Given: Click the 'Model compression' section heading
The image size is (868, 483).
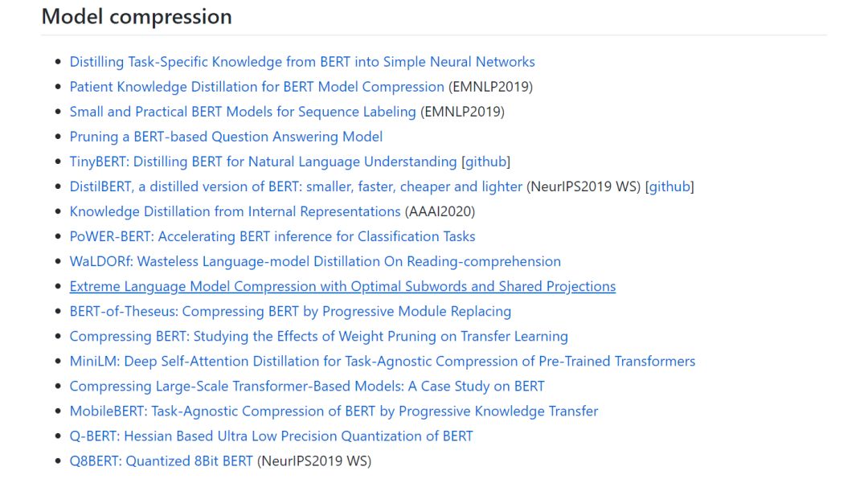Looking at the screenshot, I should tap(137, 16).
